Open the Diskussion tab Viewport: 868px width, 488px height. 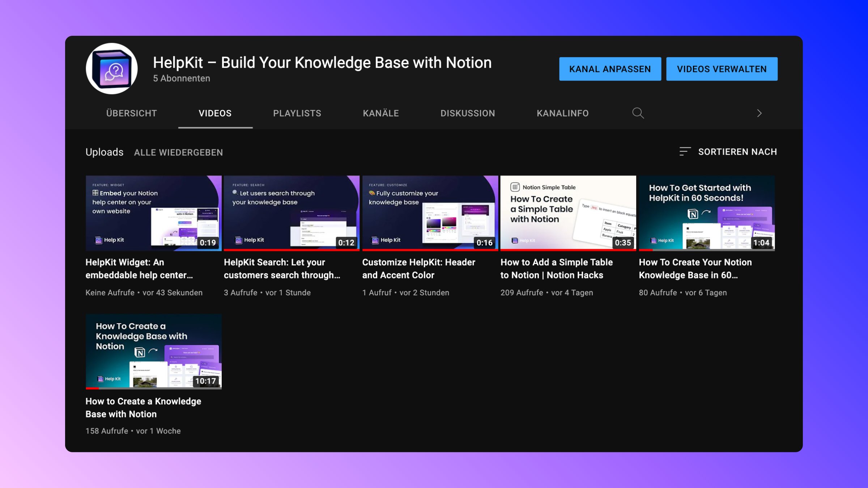click(468, 113)
